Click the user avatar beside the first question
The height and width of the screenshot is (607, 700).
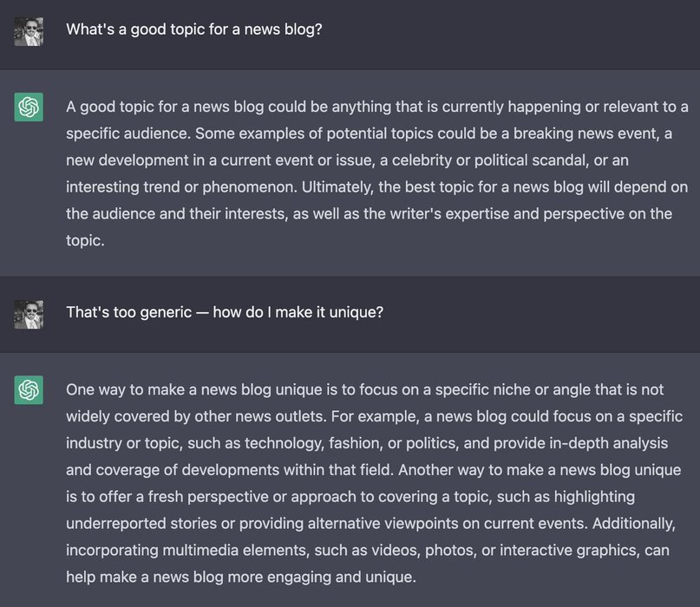tap(29, 32)
